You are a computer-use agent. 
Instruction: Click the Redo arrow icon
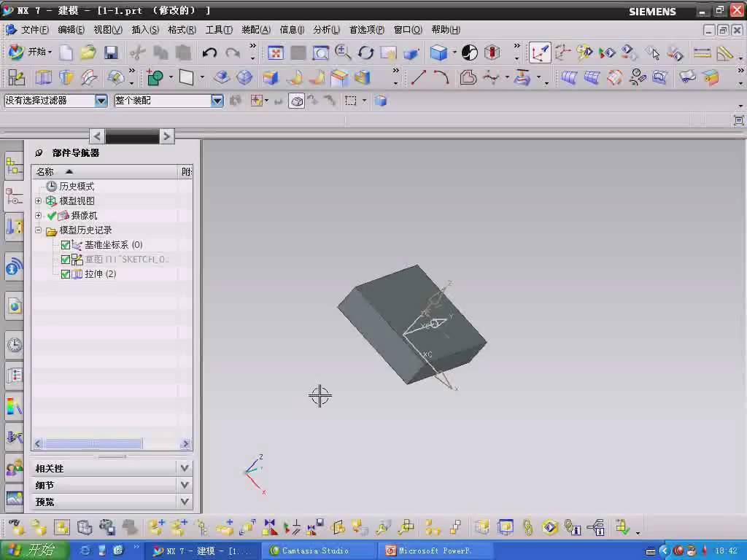233,52
